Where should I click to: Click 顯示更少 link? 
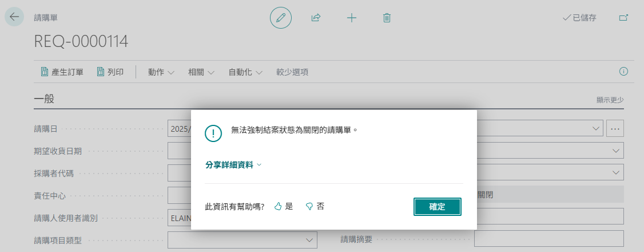click(610, 100)
